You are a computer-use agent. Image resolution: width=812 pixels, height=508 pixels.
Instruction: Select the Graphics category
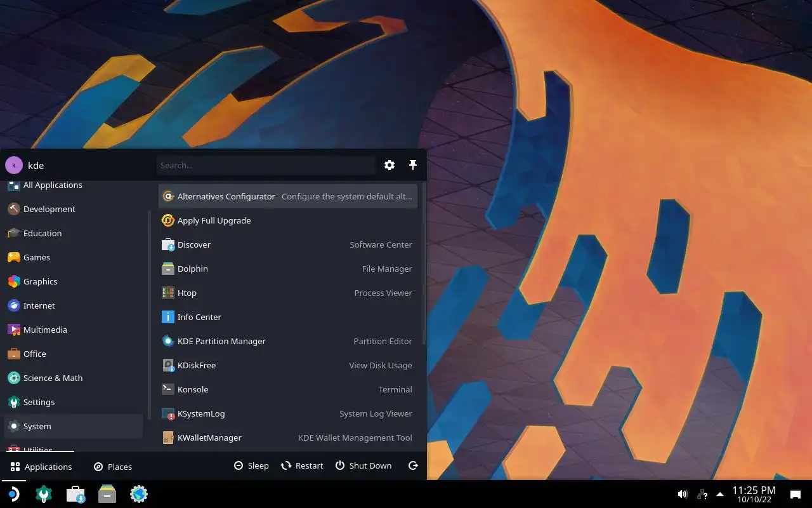click(74, 281)
